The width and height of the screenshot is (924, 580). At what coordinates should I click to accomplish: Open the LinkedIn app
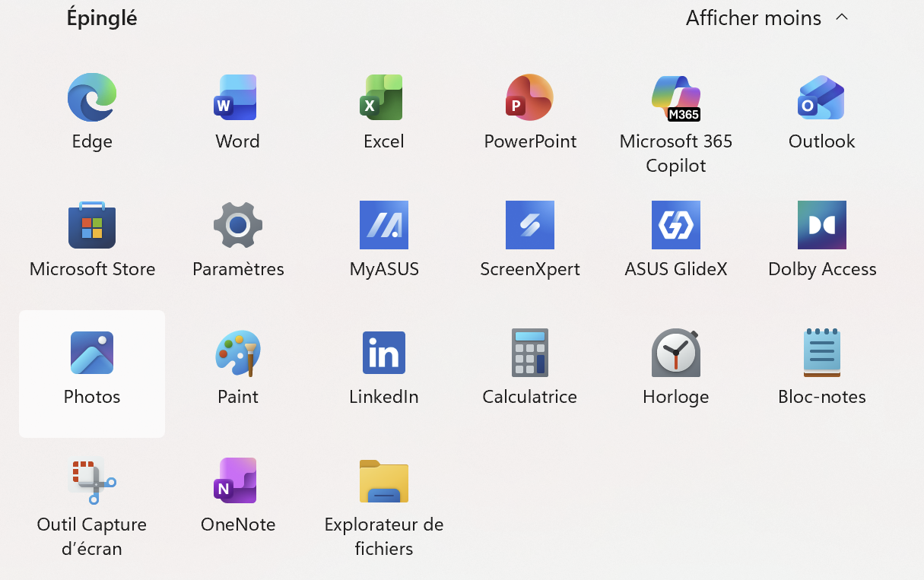pyautogui.click(x=384, y=353)
